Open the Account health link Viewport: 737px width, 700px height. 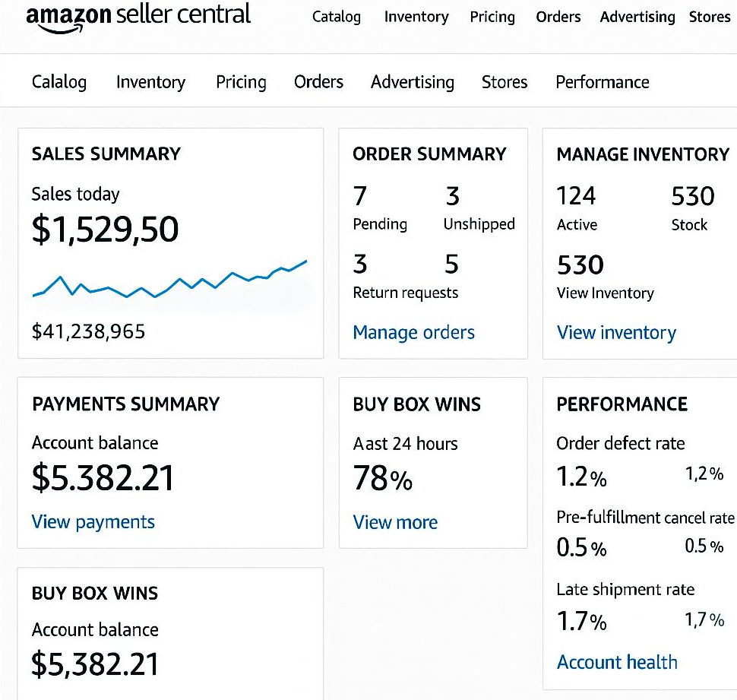[617, 662]
